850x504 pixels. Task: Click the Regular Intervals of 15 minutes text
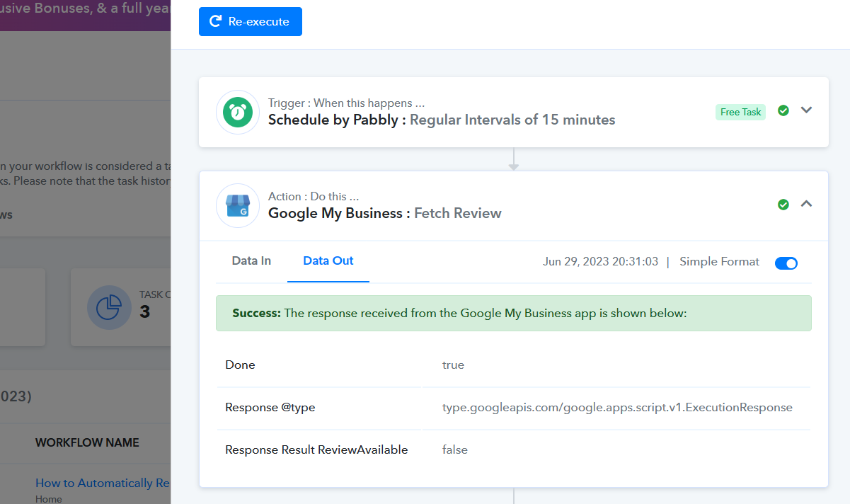[x=512, y=120]
